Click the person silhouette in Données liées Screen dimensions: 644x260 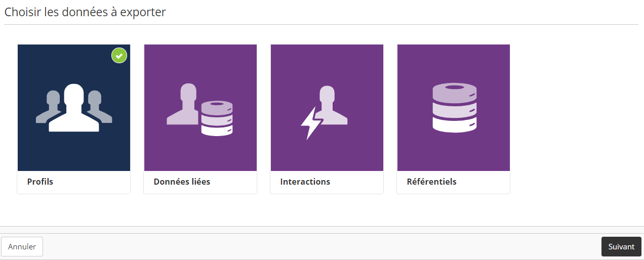[x=184, y=104]
